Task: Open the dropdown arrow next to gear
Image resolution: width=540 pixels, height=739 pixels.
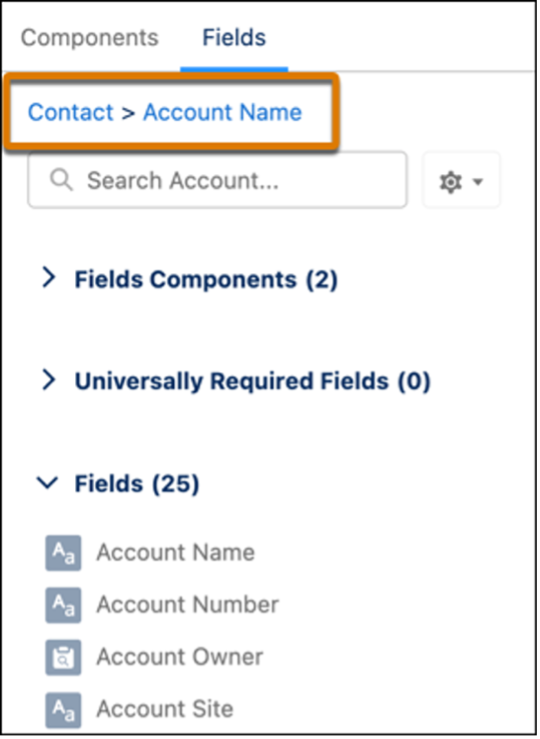Action: [x=478, y=182]
